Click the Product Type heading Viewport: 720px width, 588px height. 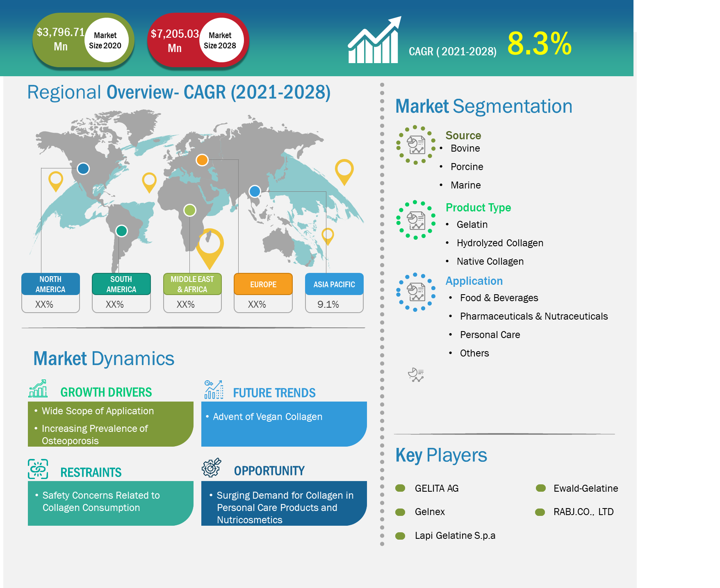(x=478, y=208)
